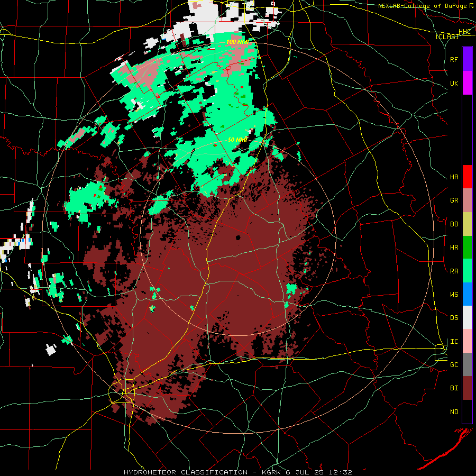The image size is (476, 476).
Task: Click the ND black legend swatch
Action: [x=467, y=411]
